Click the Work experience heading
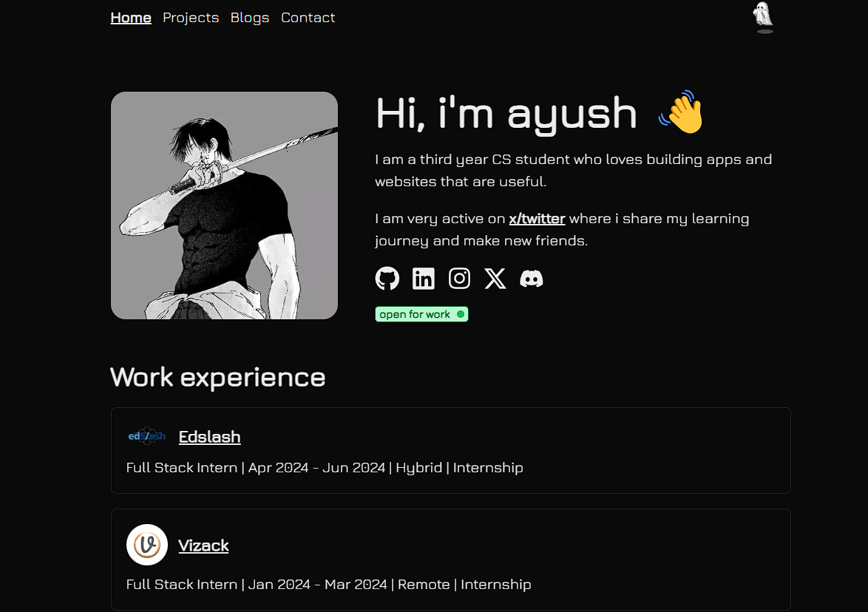 click(x=217, y=377)
